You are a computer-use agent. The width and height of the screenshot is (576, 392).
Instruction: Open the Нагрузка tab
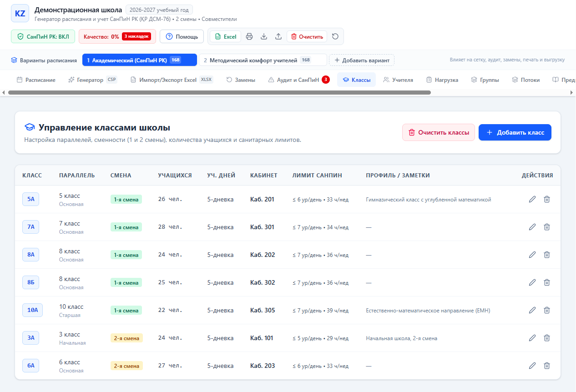pos(442,80)
